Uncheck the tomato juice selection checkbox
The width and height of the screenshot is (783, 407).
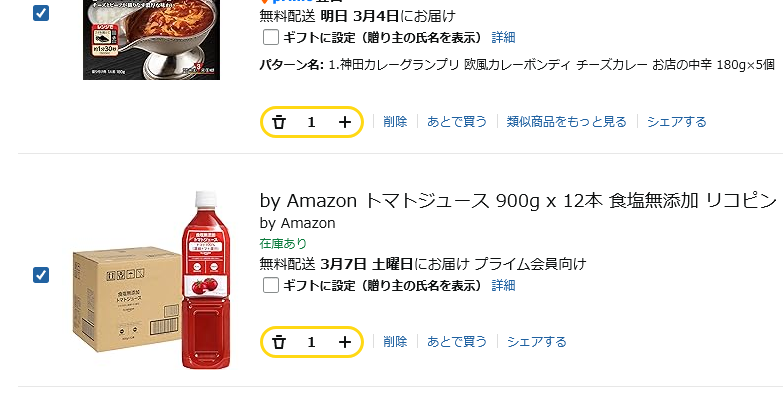41,275
